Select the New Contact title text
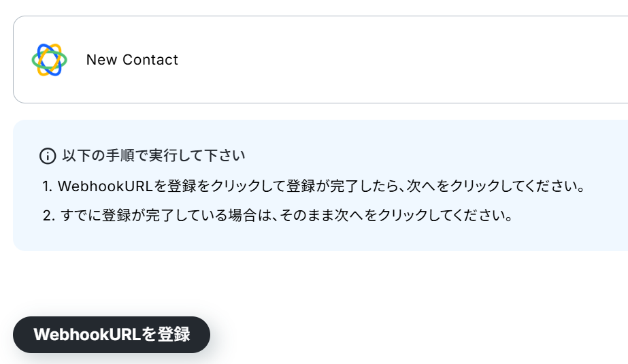 tap(132, 60)
